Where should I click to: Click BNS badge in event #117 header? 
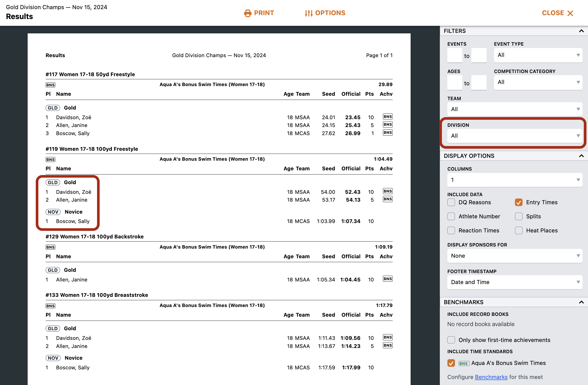(x=50, y=85)
